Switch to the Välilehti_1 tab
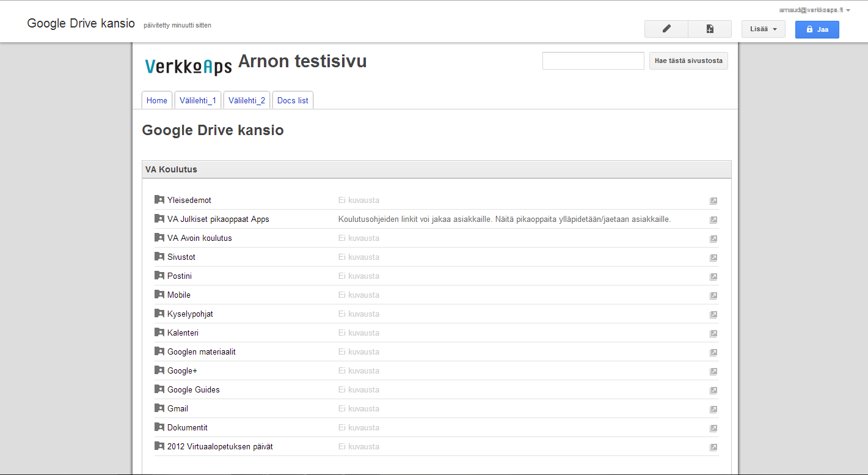This screenshot has height=475, width=868. click(x=198, y=100)
